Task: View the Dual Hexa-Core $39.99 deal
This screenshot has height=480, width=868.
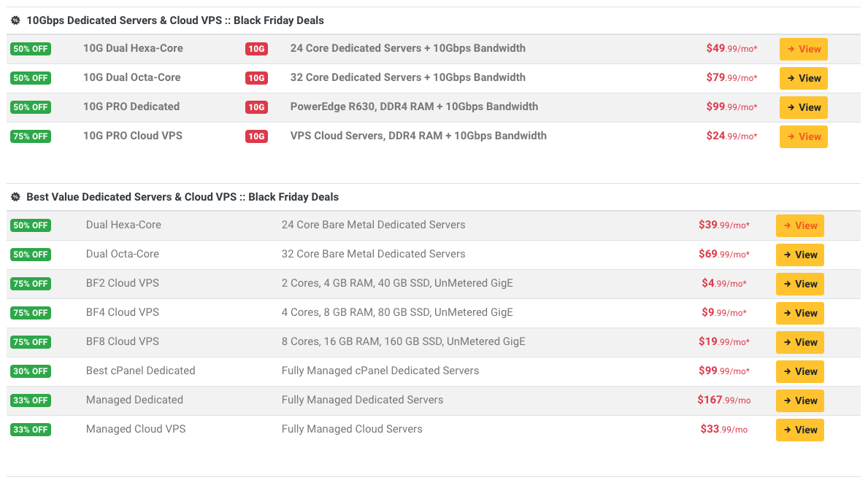Action: tap(800, 225)
